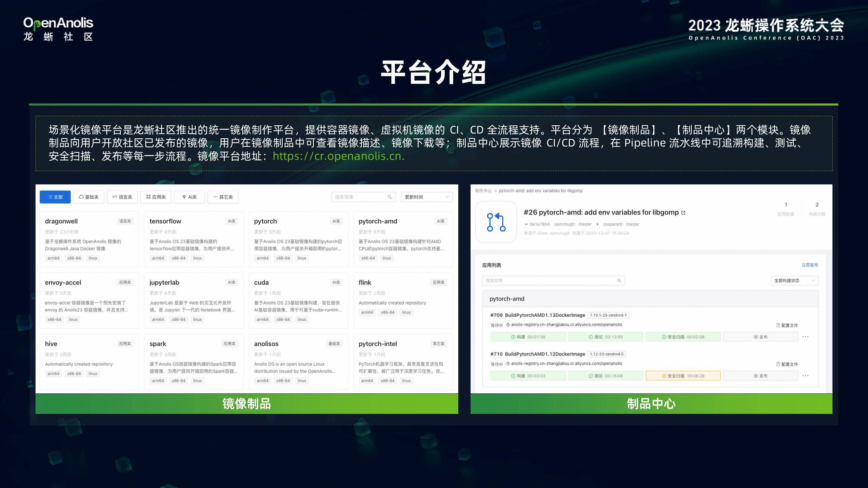Click 测试 stage 00:15:08 of build #710
The width and height of the screenshot is (868, 488).
tap(606, 376)
